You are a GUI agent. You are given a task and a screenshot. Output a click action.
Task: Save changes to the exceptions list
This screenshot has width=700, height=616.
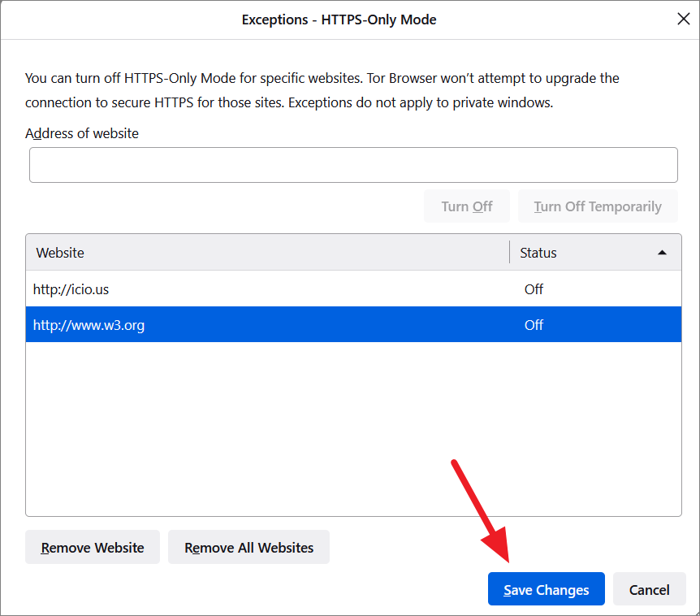coord(546,590)
